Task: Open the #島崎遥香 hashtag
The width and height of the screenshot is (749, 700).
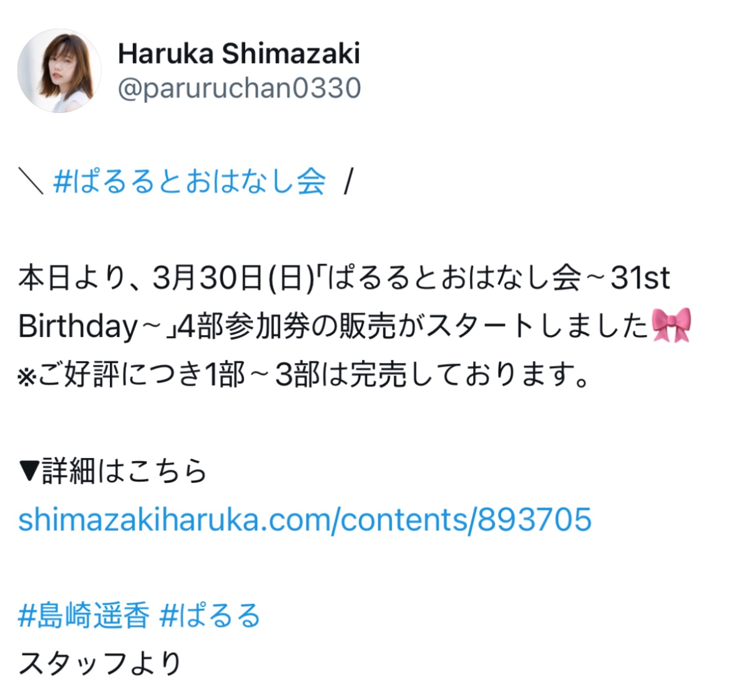Action: pos(84,616)
